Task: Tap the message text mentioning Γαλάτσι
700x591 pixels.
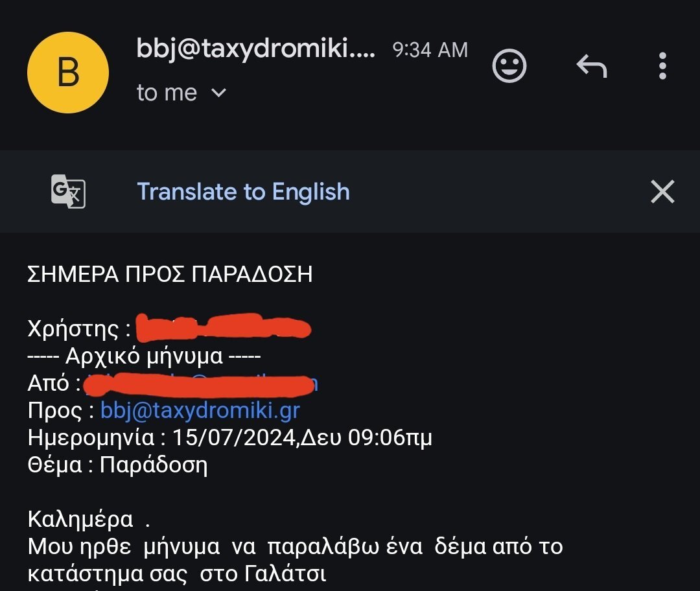Action: [295, 560]
